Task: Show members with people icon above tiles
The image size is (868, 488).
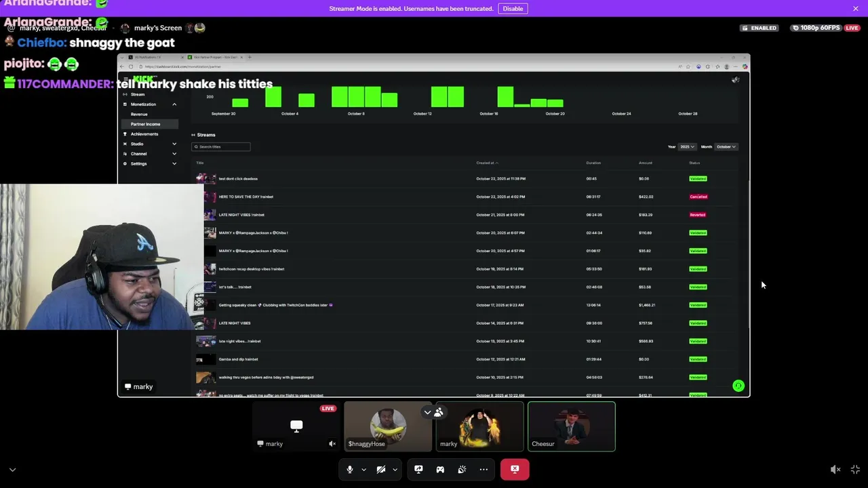Action: click(439, 412)
